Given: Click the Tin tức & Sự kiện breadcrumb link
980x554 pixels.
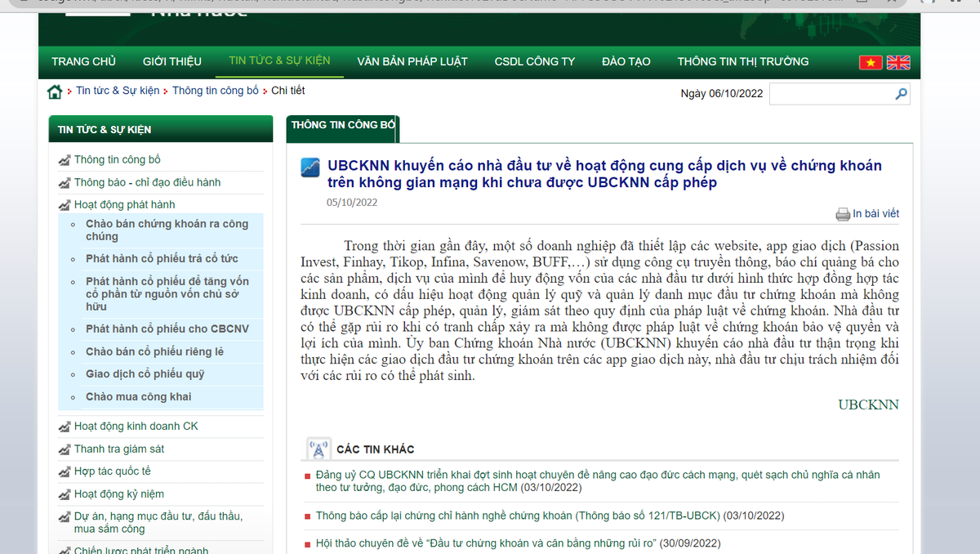Looking at the screenshot, I should (x=117, y=91).
